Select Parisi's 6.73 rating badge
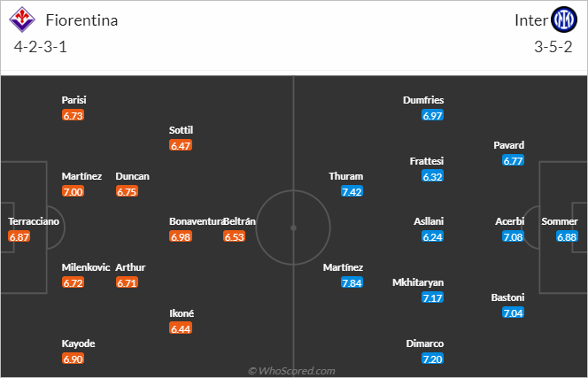The height and width of the screenshot is (378, 588). click(x=73, y=115)
